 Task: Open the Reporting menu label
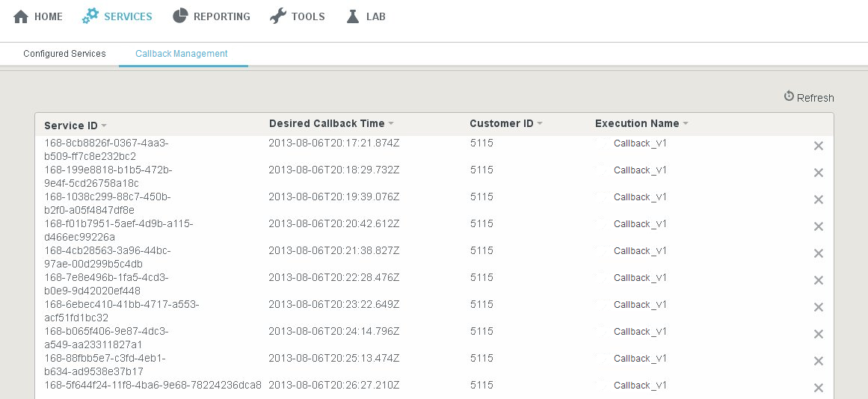pos(221,16)
